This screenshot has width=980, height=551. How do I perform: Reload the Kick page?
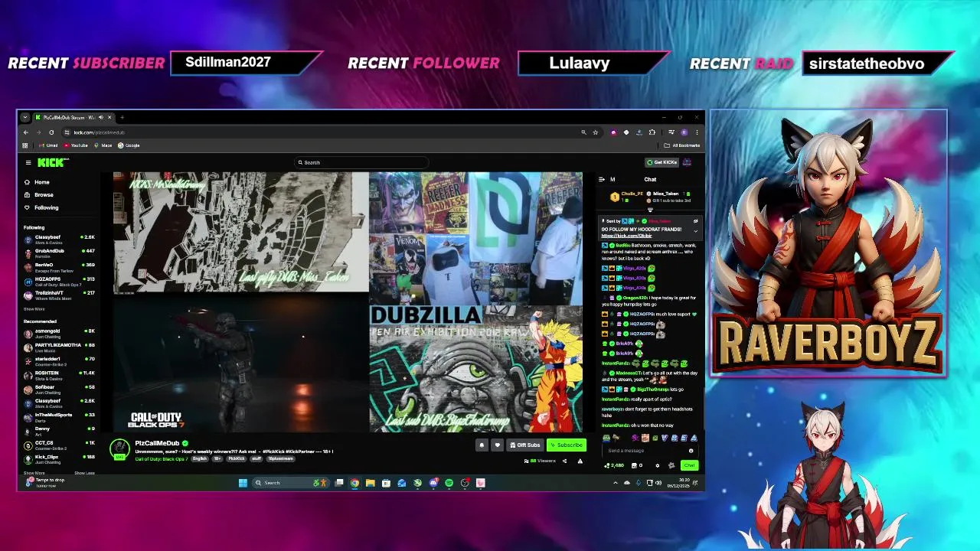(51, 132)
